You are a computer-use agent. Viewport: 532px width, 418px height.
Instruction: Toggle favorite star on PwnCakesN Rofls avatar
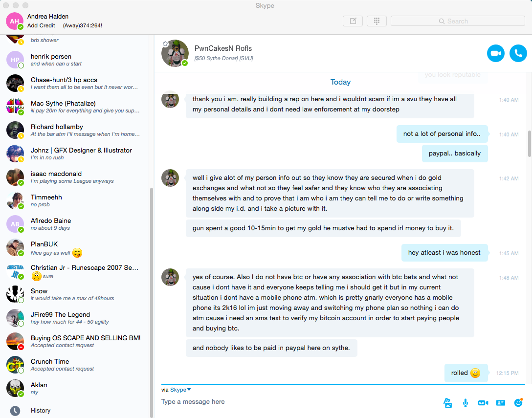pyautogui.click(x=165, y=44)
